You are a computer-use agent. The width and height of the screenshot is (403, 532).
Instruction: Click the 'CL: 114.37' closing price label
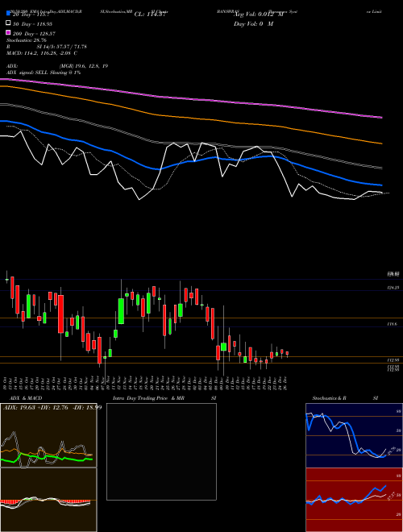click(150, 15)
